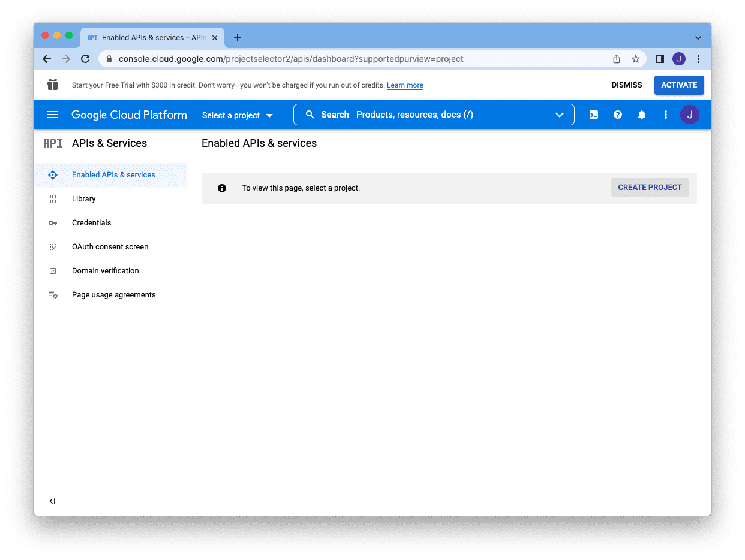Viewport: 745px width, 560px height.
Task: Click the Enabled APIs & services sidebar icon
Action: click(x=53, y=175)
